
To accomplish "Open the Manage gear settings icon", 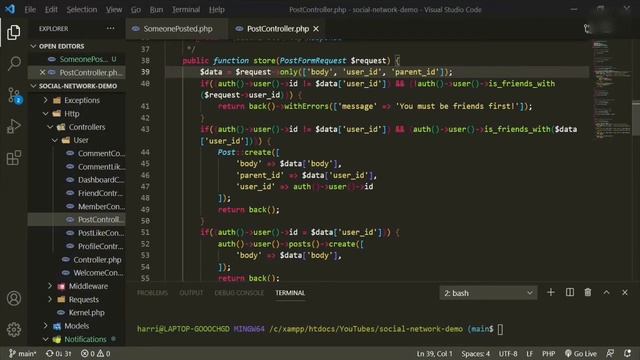I will (13, 329).
